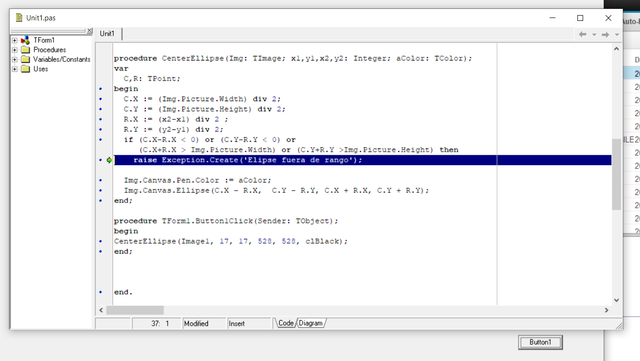Select the Procedures tree label
The width and height of the screenshot is (640, 361).
tap(49, 50)
